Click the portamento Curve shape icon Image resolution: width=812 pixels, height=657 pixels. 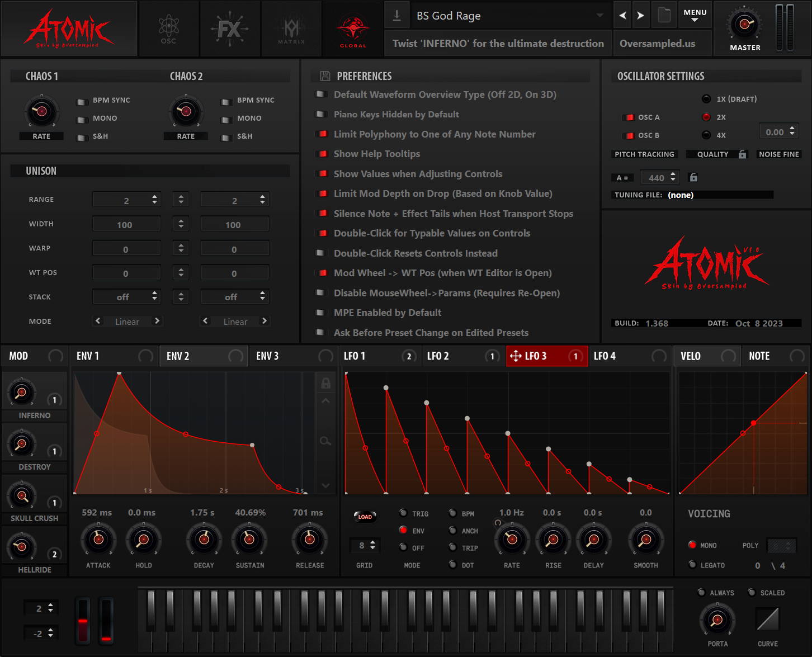(x=767, y=619)
